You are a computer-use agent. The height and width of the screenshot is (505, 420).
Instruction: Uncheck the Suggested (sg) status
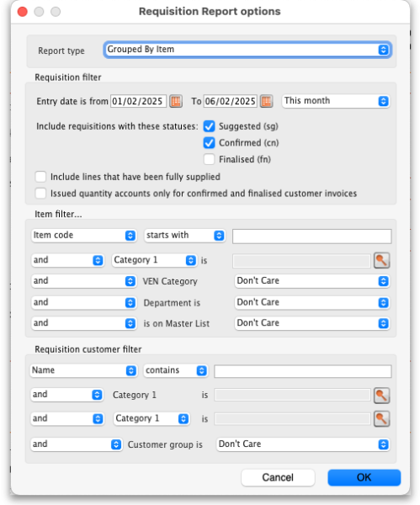209,126
